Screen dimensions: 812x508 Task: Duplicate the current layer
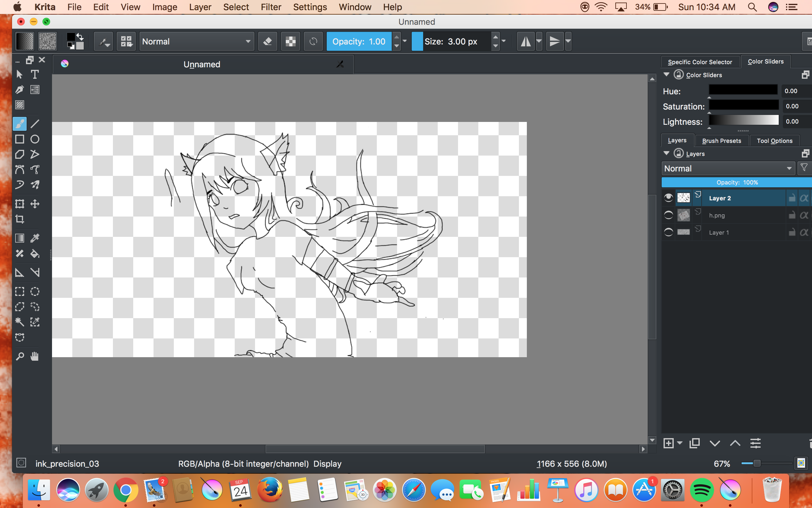695,443
